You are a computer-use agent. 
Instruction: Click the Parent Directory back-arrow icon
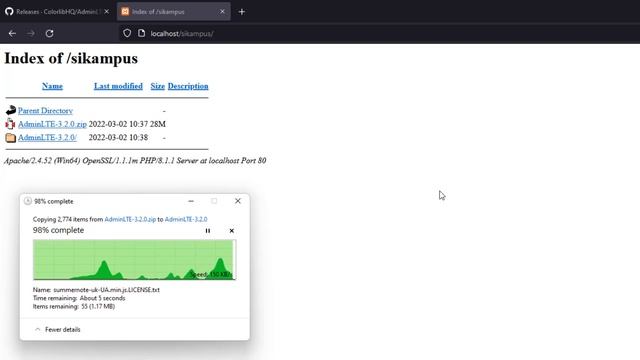11,110
